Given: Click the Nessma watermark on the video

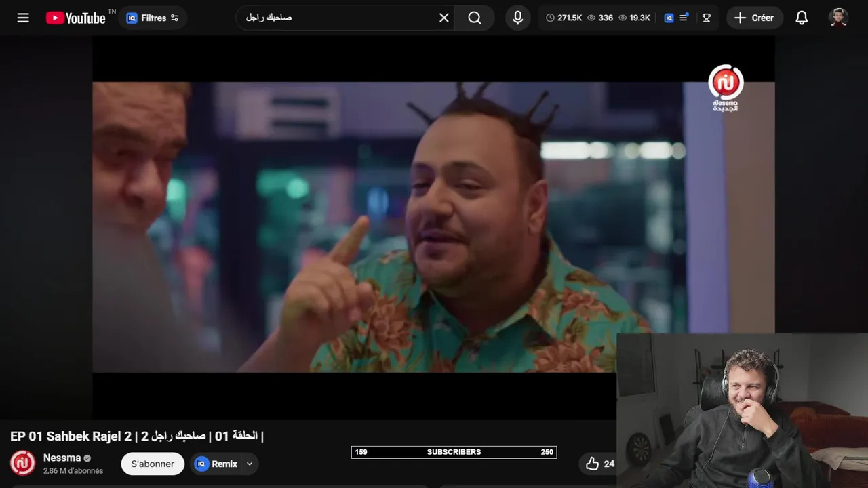Looking at the screenshot, I should click(726, 88).
